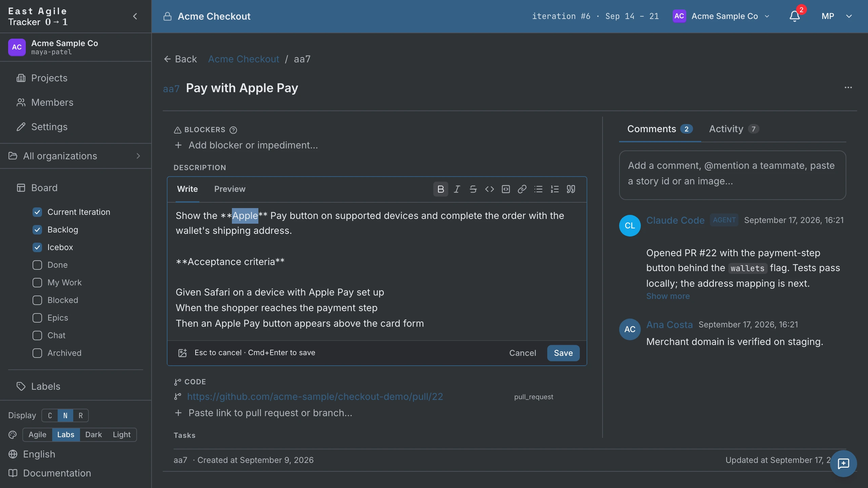868x488 pixels.
Task: Insert a blockquote
Action: 571,189
